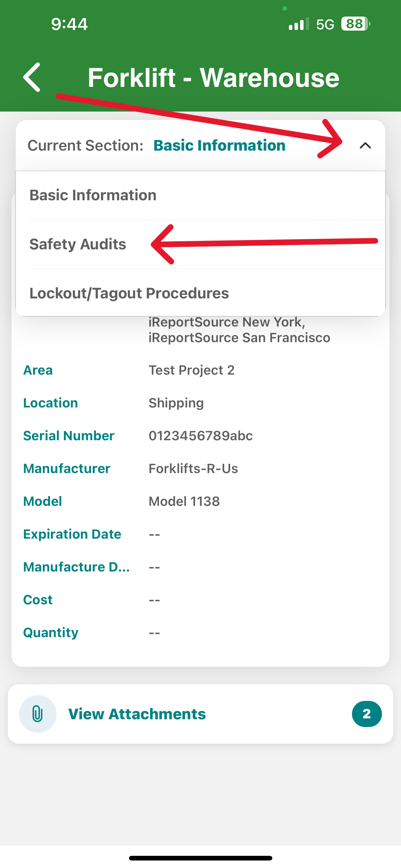Tap the Location value Shipping

pos(176,403)
